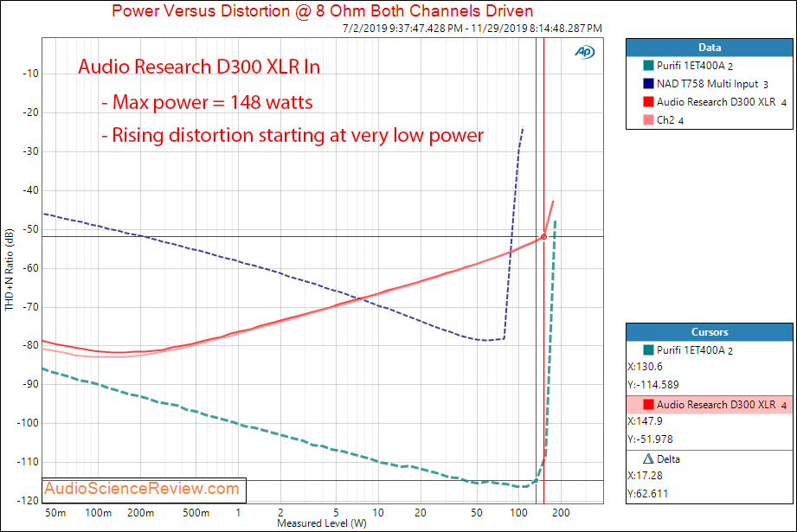Click the X-axis tick label for 2 watts
Screen dimensions: 797x532
tap(280, 513)
